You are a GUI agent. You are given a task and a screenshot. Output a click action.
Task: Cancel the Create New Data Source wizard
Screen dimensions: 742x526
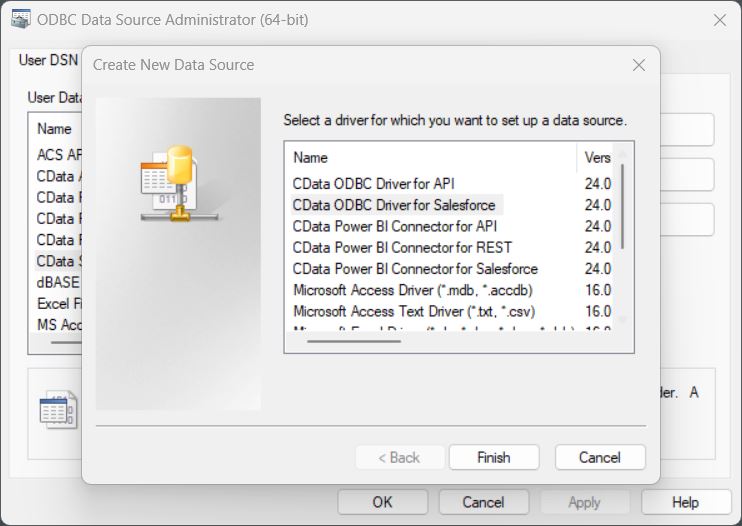coord(600,457)
